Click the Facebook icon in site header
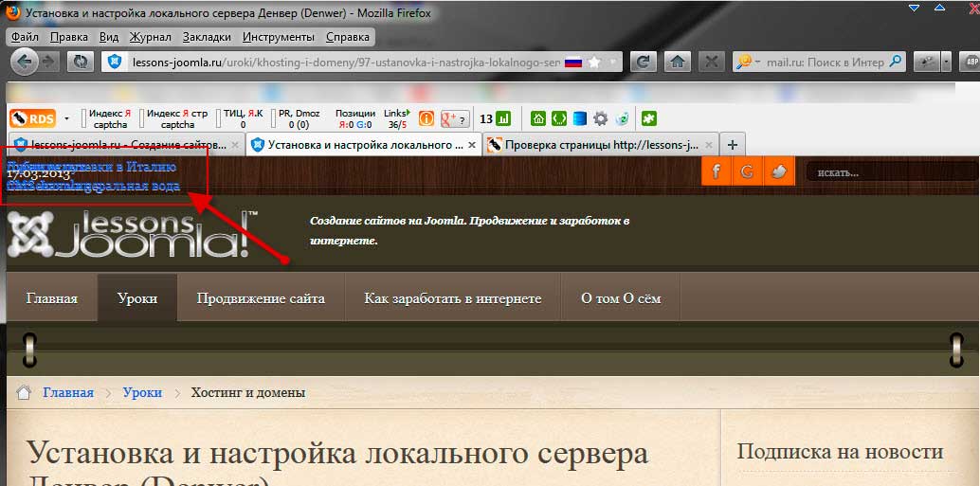The height and width of the screenshot is (486, 980). click(717, 171)
